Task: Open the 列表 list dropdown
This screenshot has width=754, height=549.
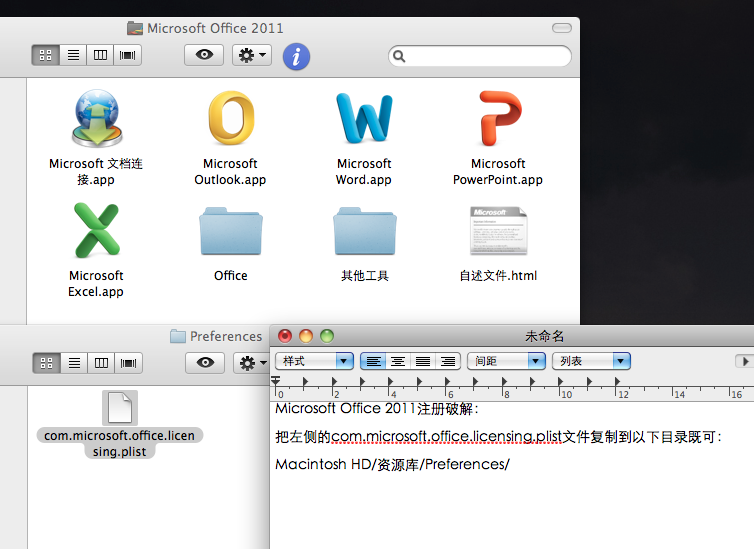Action: click(591, 361)
